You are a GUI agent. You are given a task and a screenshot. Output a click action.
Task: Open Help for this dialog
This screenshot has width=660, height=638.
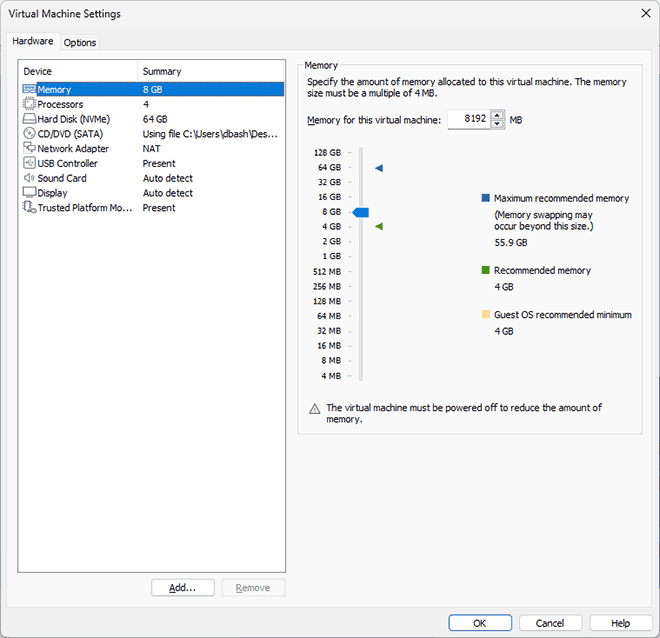(620, 623)
